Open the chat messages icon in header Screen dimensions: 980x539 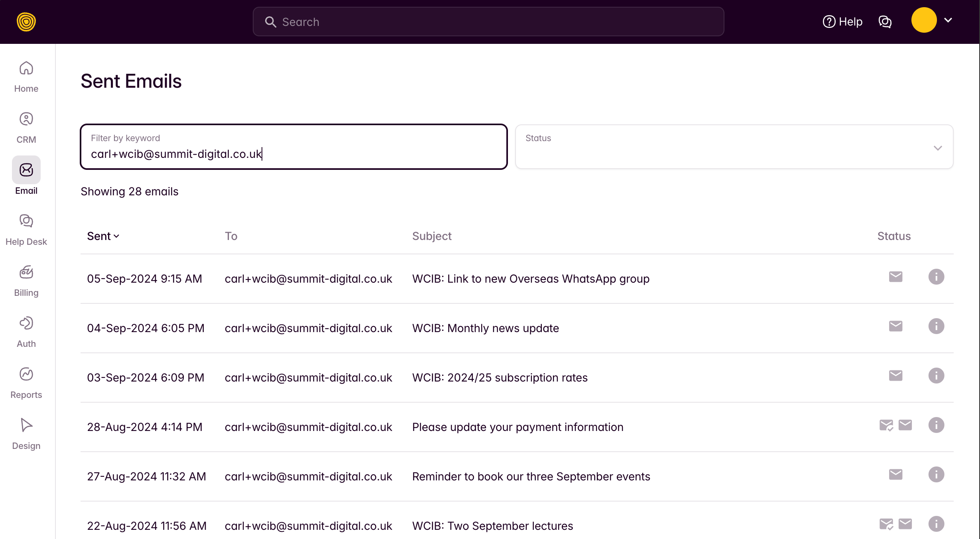click(x=885, y=22)
